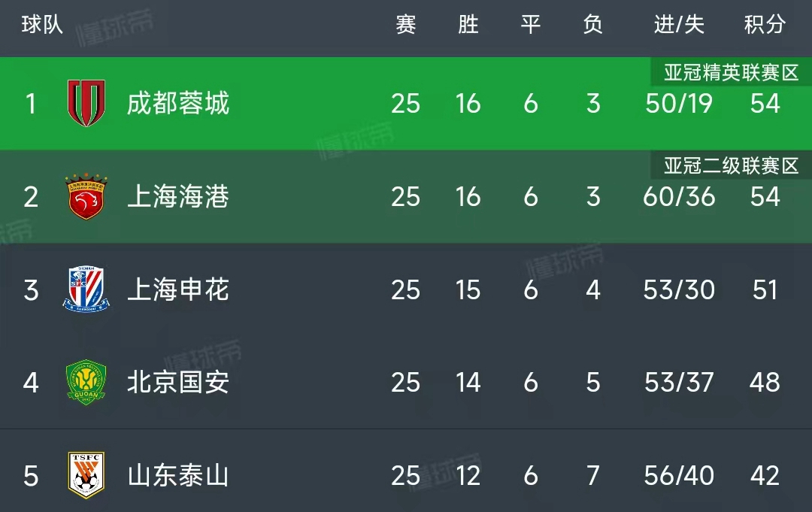Click the 胜 wins column header
The height and width of the screenshot is (512, 812).
pyautogui.click(x=468, y=25)
